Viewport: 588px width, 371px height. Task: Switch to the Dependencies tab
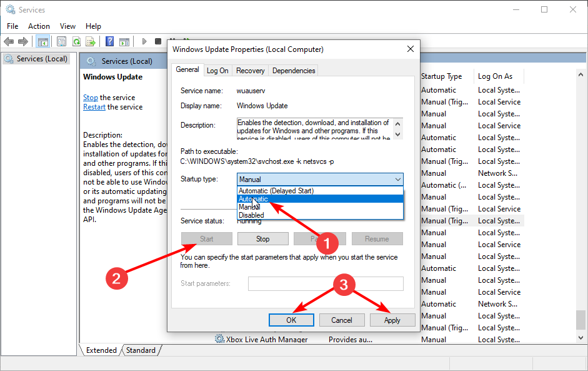294,71
